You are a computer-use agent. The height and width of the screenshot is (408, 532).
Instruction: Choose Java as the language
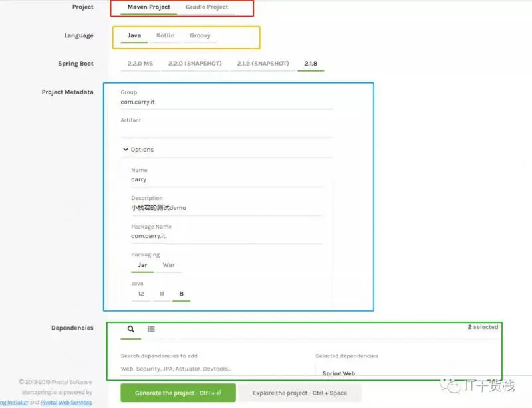click(134, 35)
